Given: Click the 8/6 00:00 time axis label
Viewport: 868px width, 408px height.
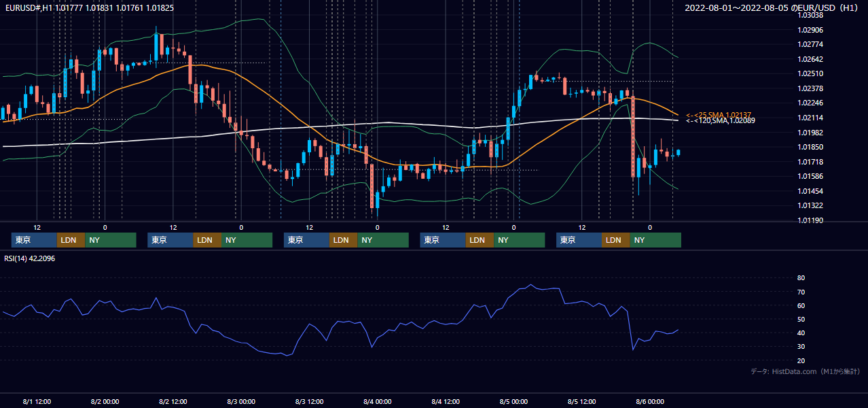Looking at the screenshot, I should click(650, 401).
